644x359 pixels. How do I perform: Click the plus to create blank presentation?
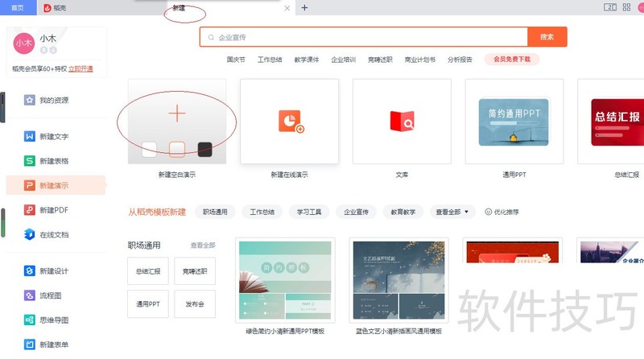click(177, 113)
